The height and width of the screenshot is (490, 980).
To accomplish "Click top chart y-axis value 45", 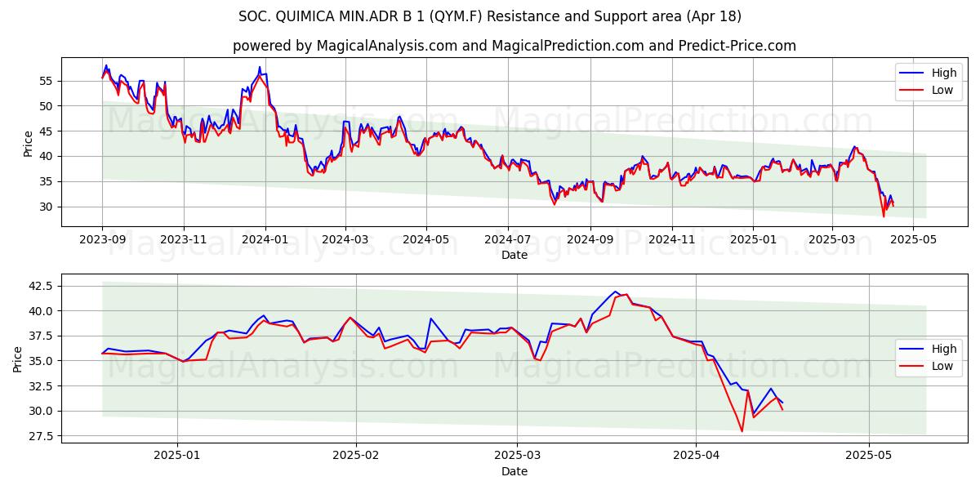I will tap(48, 131).
